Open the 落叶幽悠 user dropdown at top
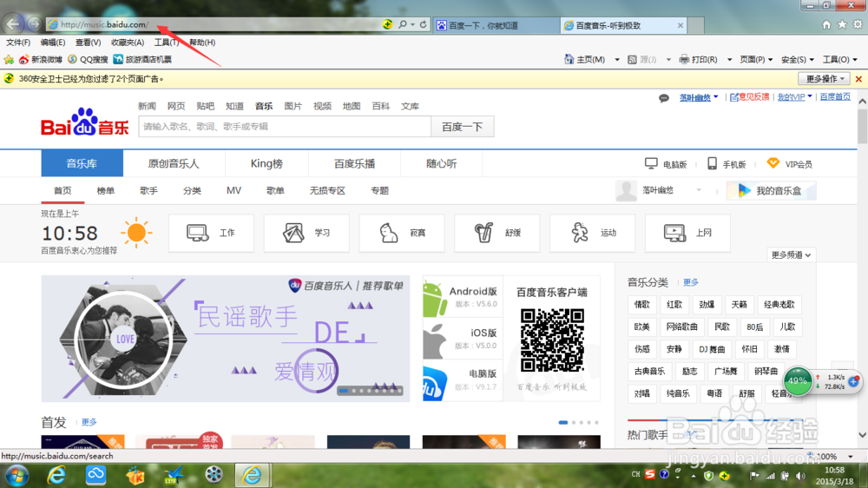This screenshot has height=488, width=868. pos(699,97)
